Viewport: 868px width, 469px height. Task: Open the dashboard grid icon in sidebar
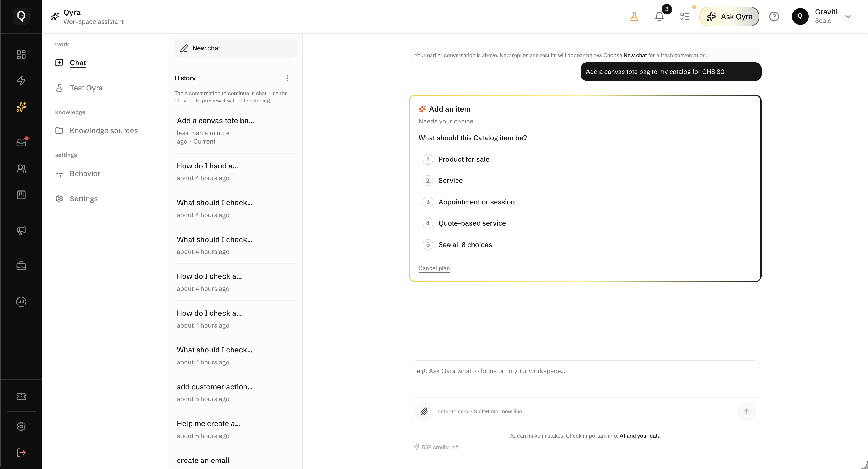pos(21,54)
